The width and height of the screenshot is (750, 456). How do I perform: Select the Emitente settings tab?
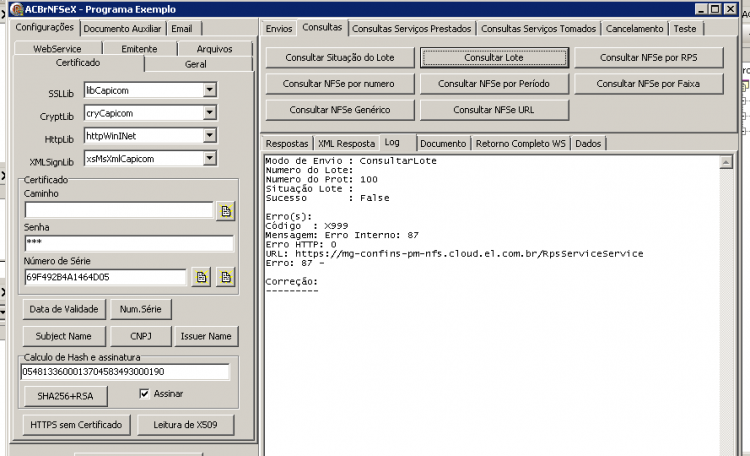click(139, 49)
